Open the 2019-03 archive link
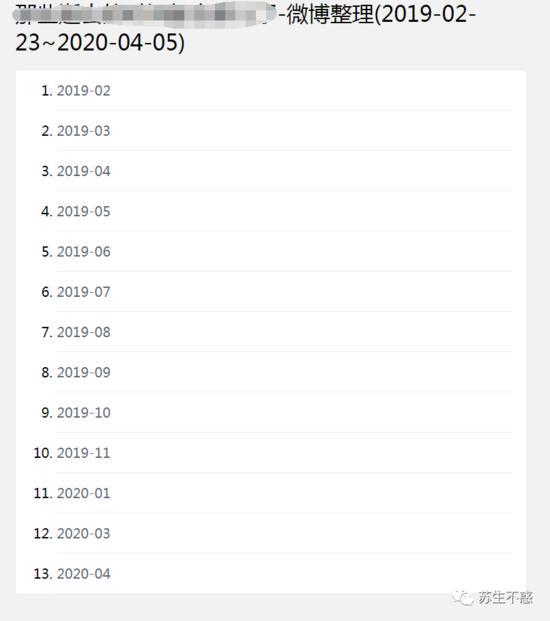 coord(84,131)
